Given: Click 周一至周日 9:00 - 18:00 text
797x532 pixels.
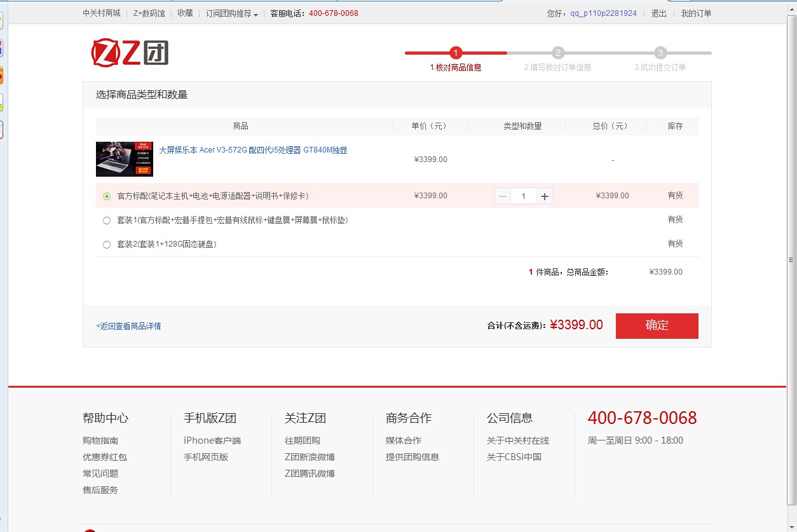Looking at the screenshot, I should pyautogui.click(x=636, y=440).
